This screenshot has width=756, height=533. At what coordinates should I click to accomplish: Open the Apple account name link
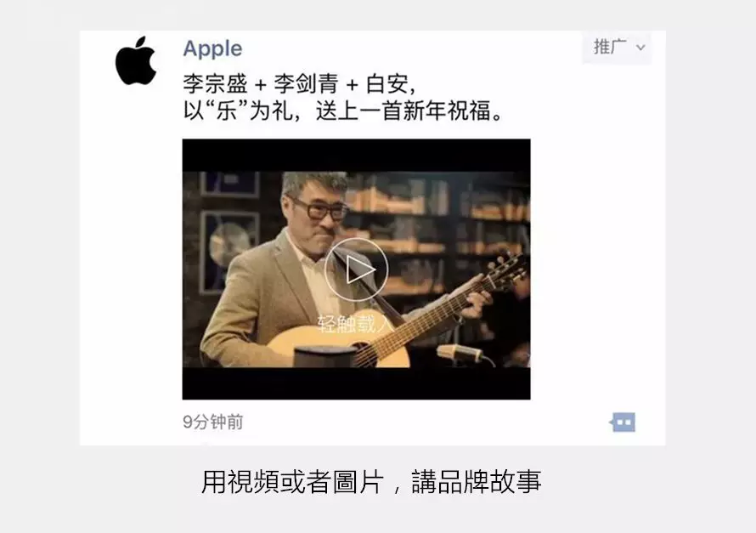[x=212, y=48]
